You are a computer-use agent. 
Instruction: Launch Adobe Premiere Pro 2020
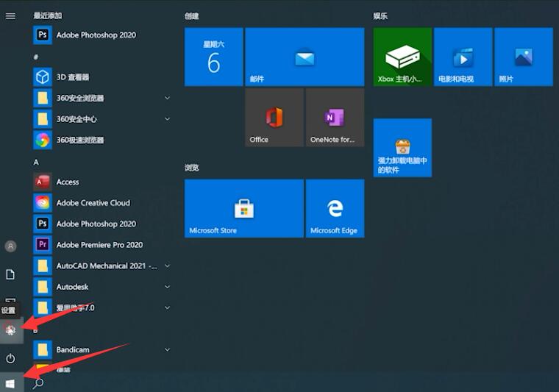pyautogui.click(x=102, y=245)
